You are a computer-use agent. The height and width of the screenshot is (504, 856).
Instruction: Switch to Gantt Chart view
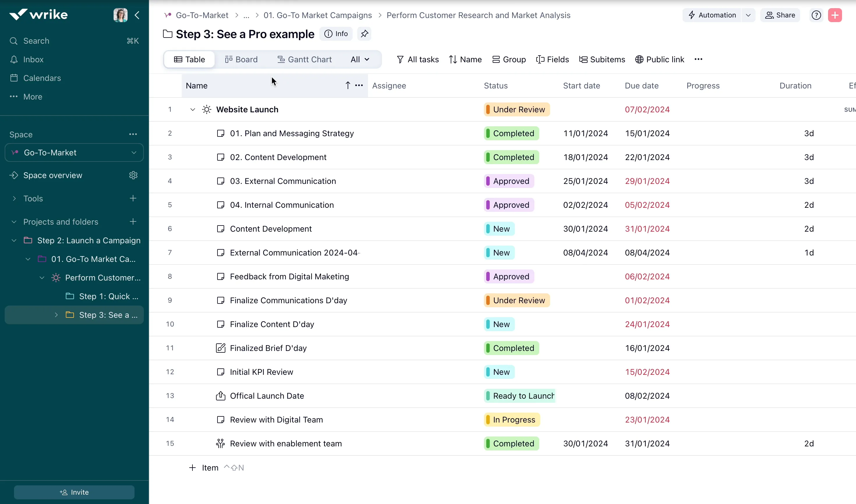304,59
